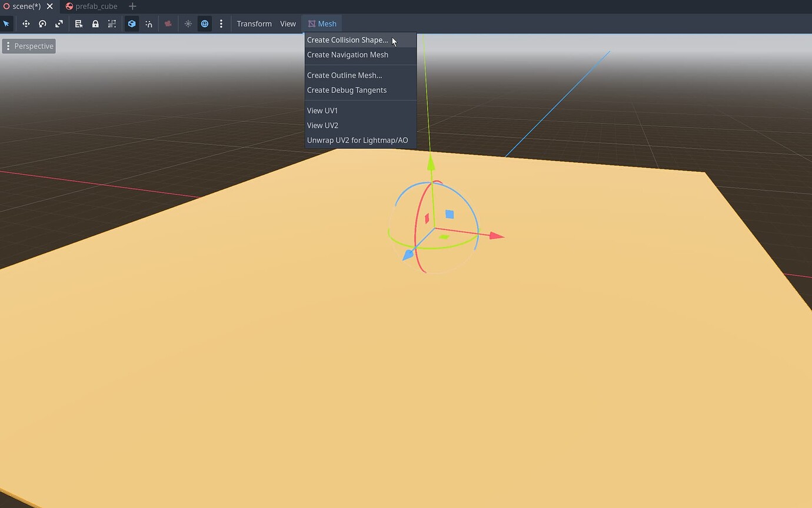
Task: Toggle snapping with the magnet icon
Action: pos(149,24)
